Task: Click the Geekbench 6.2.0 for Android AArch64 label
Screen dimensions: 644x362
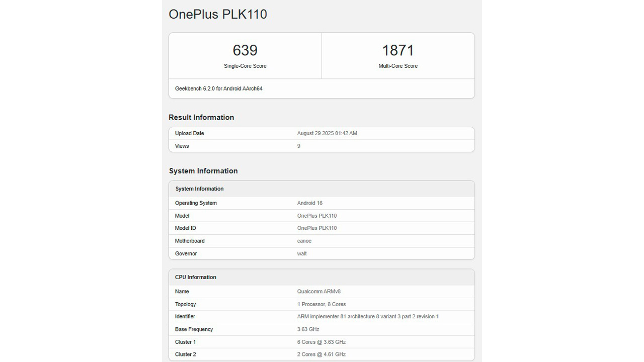Action: coord(218,88)
